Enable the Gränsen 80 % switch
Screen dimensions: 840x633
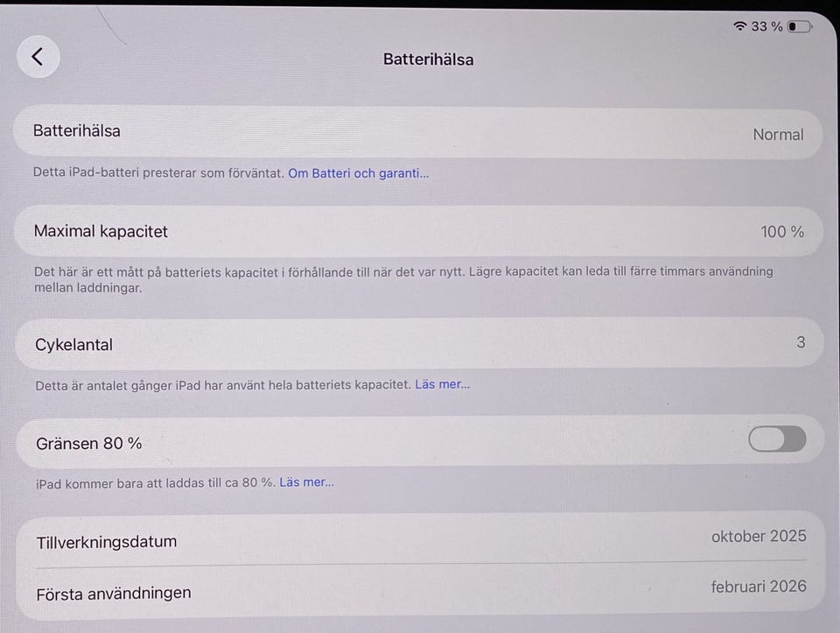(x=777, y=440)
